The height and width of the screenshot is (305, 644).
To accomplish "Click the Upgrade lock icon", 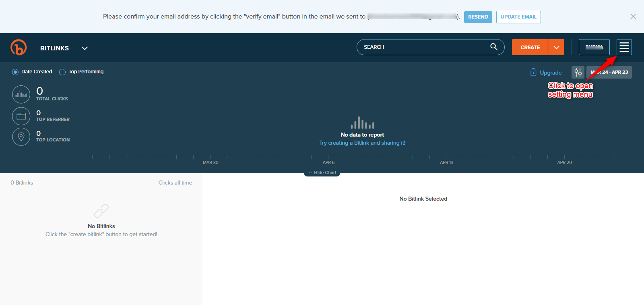I will coord(533,72).
